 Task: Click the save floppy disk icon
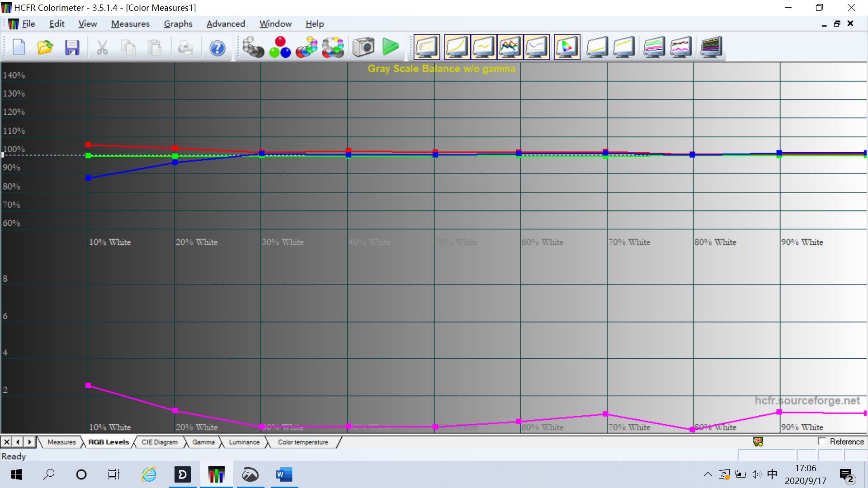(72, 47)
